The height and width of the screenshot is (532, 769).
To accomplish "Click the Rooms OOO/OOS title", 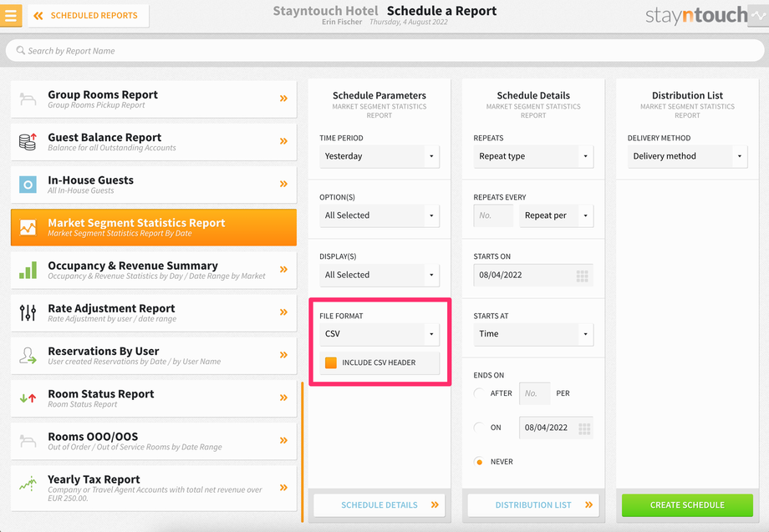I will 93,437.
